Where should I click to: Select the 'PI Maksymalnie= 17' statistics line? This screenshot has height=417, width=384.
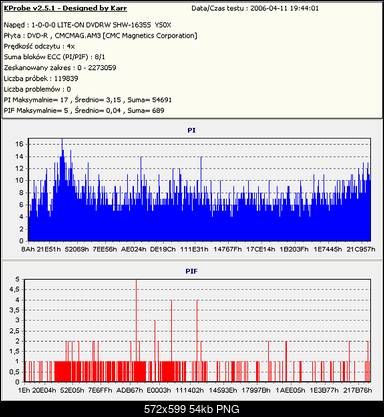tap(88, 100)
